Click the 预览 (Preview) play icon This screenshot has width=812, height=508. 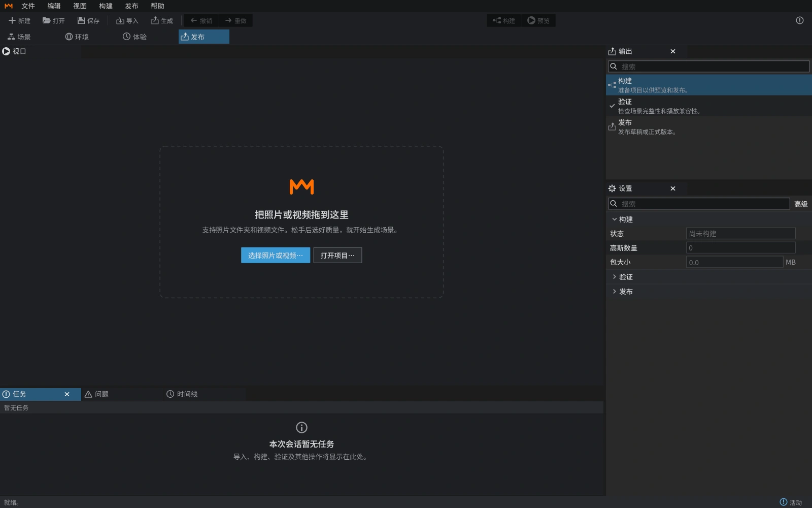point(531,20)
